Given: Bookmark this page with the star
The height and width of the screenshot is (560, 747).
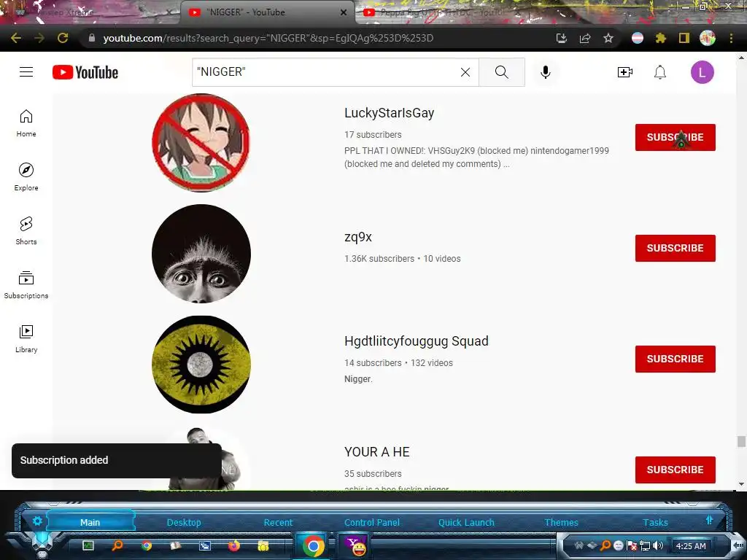Looking at the screenshot, I should click(608, 38).
